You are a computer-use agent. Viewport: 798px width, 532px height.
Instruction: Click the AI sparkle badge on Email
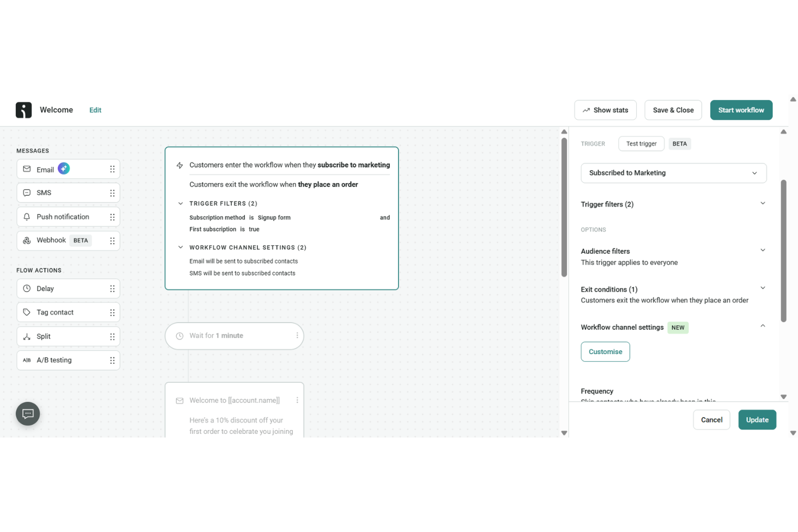(64, 169)
